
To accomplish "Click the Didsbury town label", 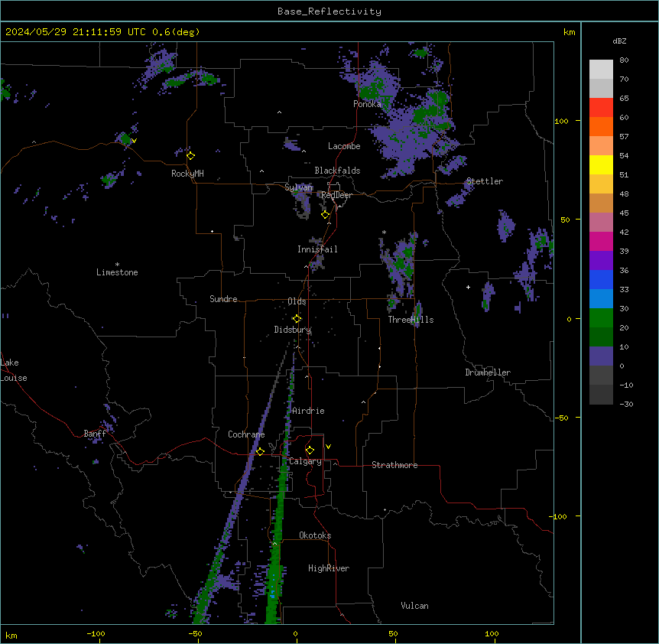I will 293,330.
